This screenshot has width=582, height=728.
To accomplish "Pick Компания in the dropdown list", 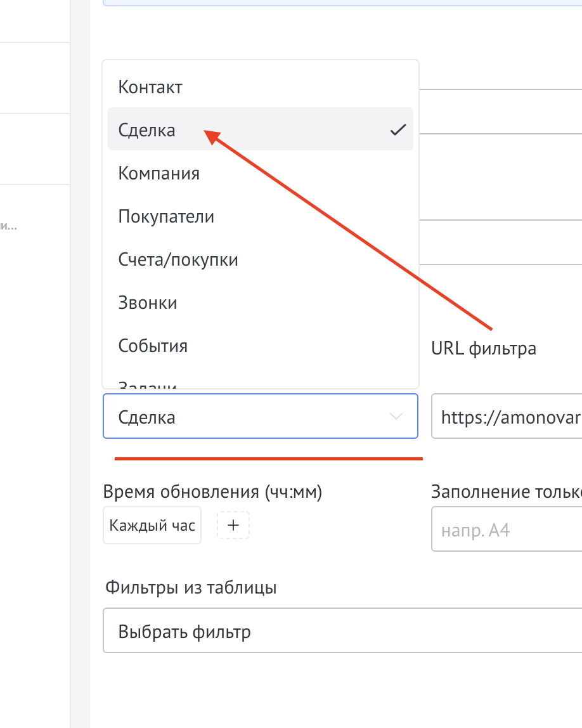I will click(158, 173).
